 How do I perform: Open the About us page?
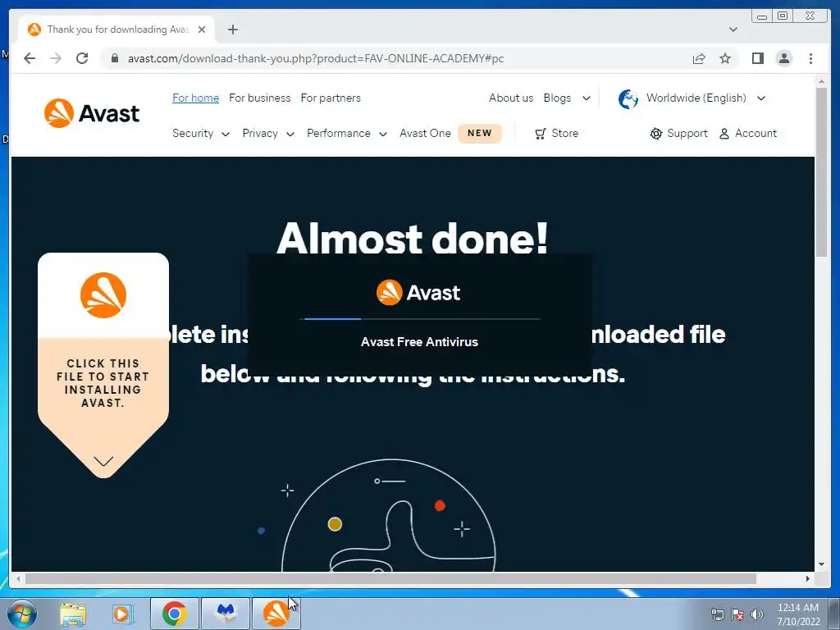511,98
